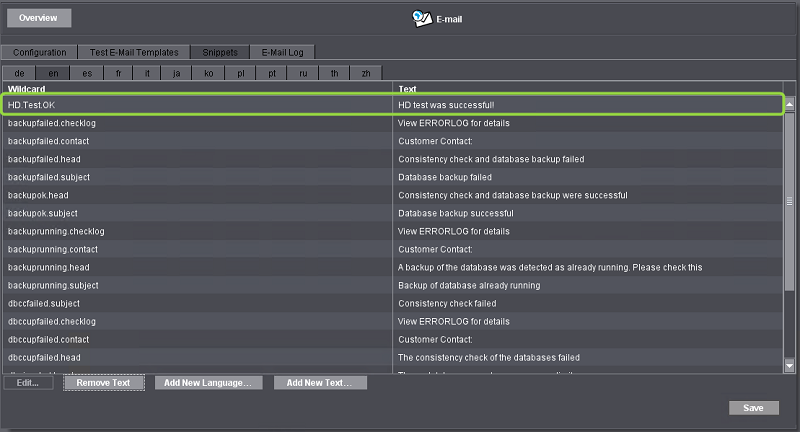Open the E-Mail Log tab

pos(282,52)
